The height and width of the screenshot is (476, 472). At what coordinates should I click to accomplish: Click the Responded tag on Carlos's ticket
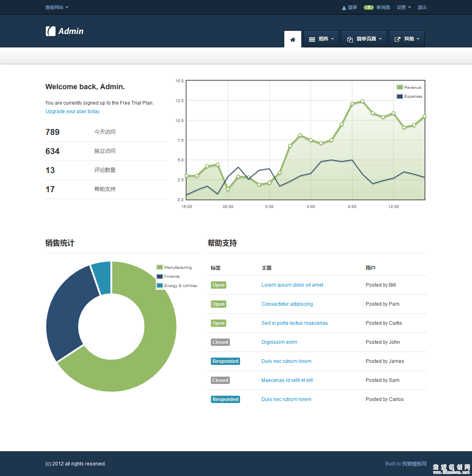225,399
